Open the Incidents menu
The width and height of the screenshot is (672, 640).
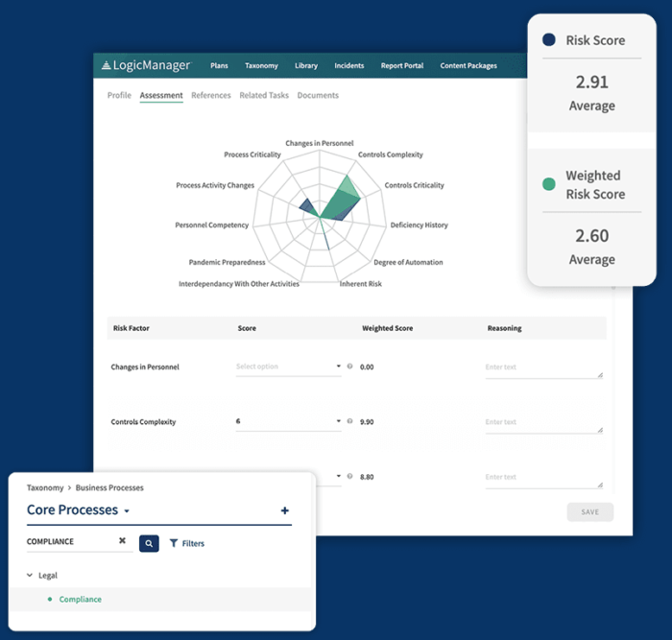(348, 65)
